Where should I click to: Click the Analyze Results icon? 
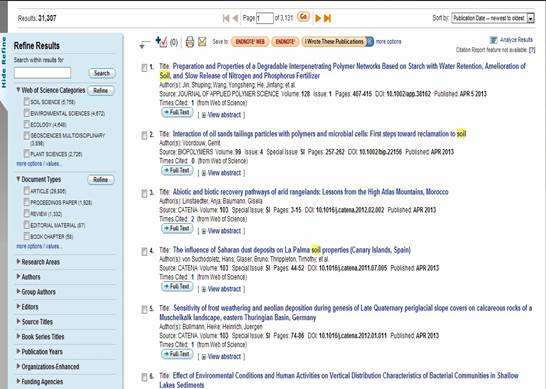coord(493,40)
